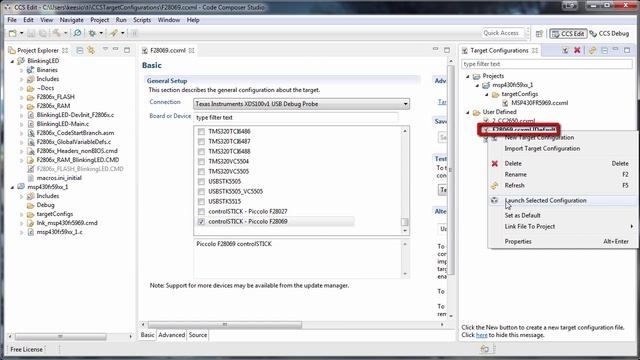Check the USBSTK5505 device checkbox
The height and width of the screenshot is (360, 640).
(201, 181)
